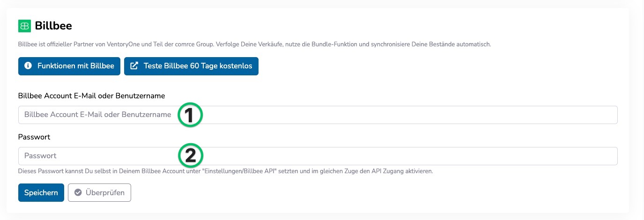Click the hint text starting 'Dieses Passwort kannst Du'
This screenshot has width=644, height=220.
[x=225, y=171]
